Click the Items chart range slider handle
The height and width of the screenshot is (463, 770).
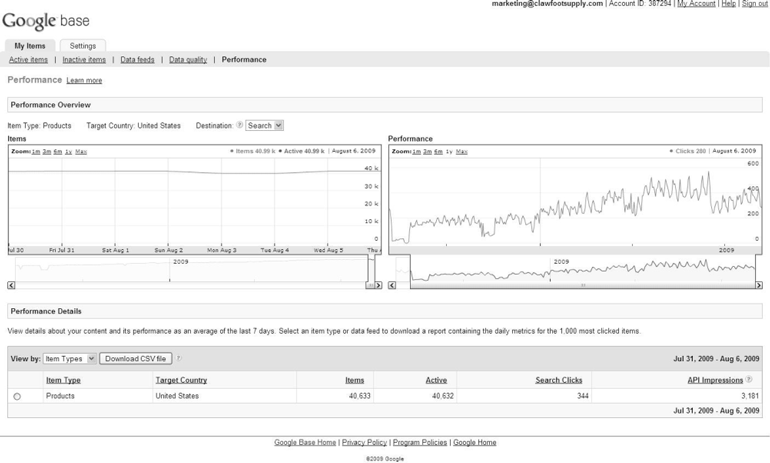(x=371, y=285)
